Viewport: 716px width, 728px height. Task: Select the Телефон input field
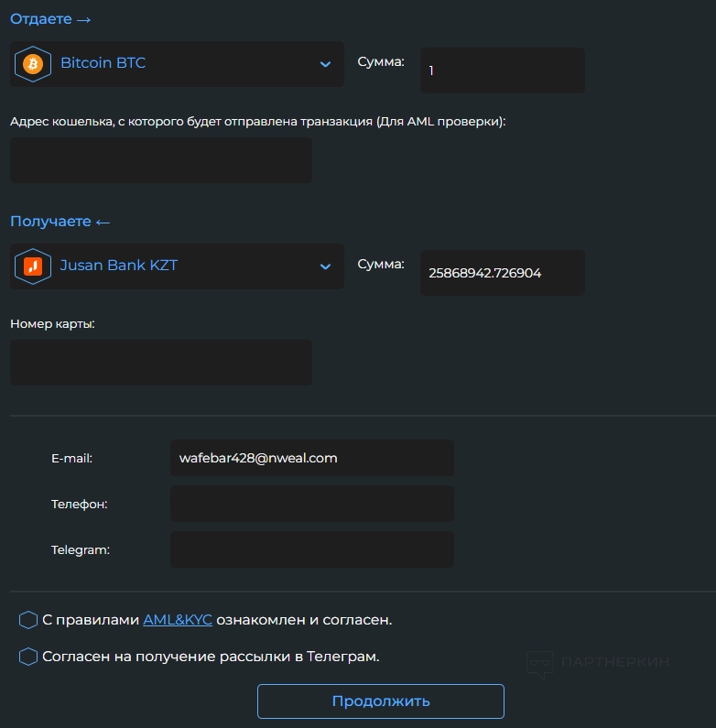(x=311, y=504)
